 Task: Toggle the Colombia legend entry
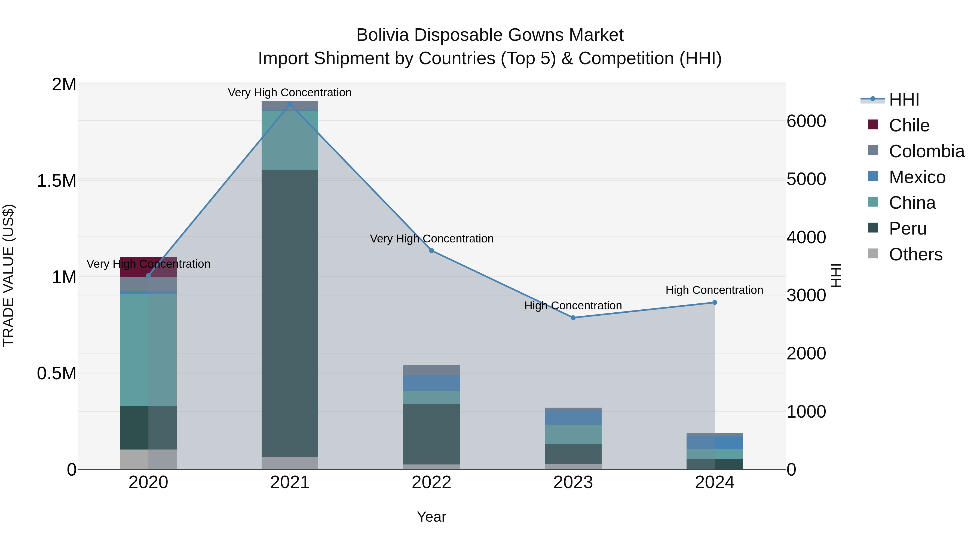[916, 151]
